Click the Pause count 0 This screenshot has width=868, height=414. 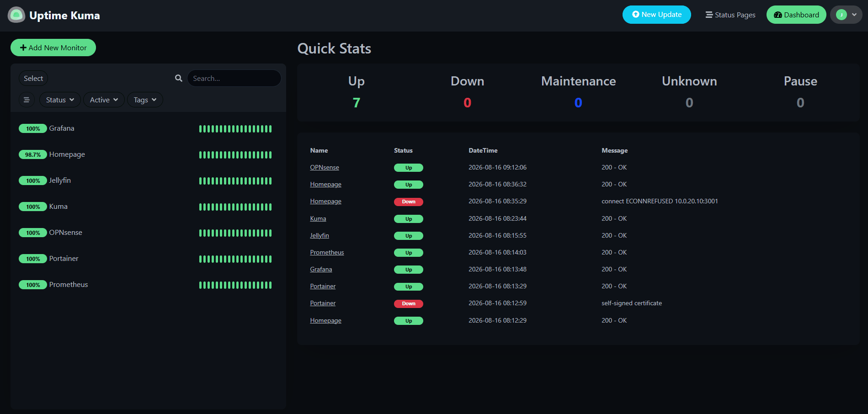click(x=800, y=103)
